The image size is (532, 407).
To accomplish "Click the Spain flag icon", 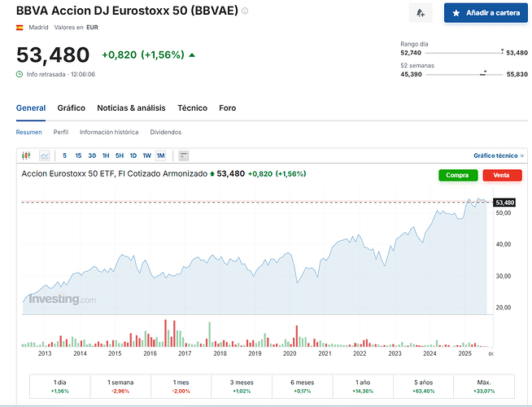I will click(20, 28).
